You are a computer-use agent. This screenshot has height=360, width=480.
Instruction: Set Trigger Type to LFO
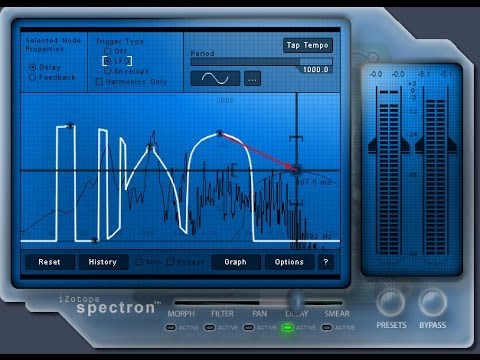tap(107, 61)
